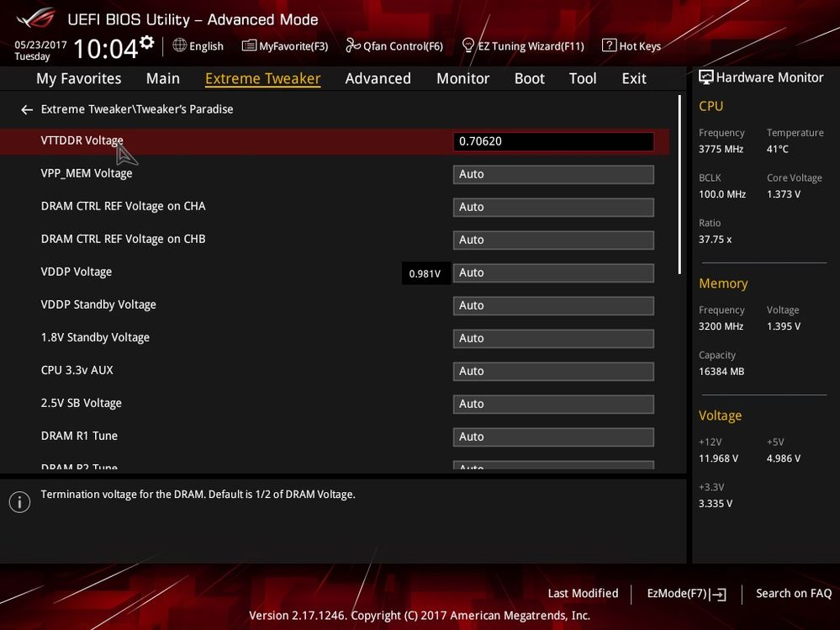Launch EZ Tuning Wizard(F11)
The height and width of the screenshot is (630, 840).
click(x=523, y=46)
